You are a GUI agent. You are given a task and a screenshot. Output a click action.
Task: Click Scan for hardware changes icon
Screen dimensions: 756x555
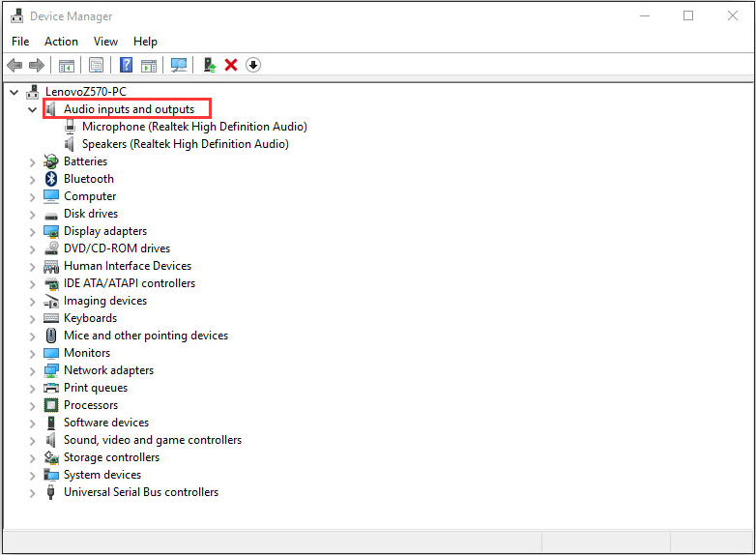tap(179, 65)
